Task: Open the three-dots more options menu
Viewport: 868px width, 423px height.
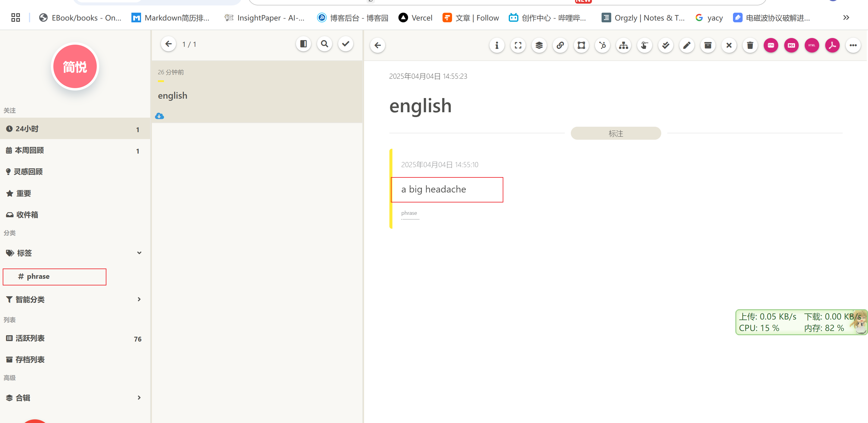Action: (853, 45)
